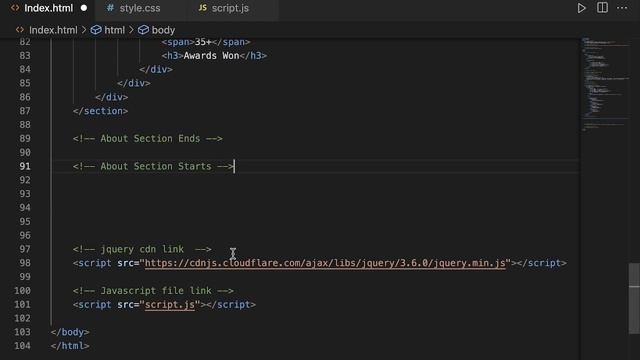Open the script.js src link
The width and height of the screenshot is (640, 360).
pyautogui.click(x=170, y=305)
